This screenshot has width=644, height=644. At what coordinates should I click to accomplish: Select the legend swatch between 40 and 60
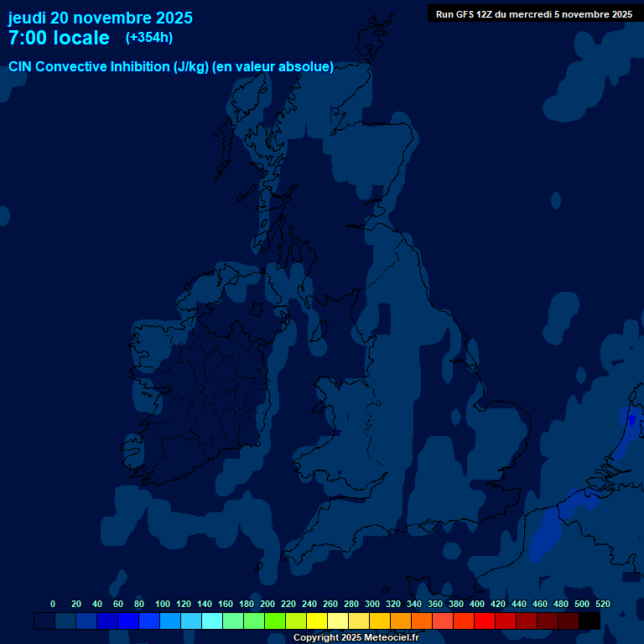tap(107, 621)
